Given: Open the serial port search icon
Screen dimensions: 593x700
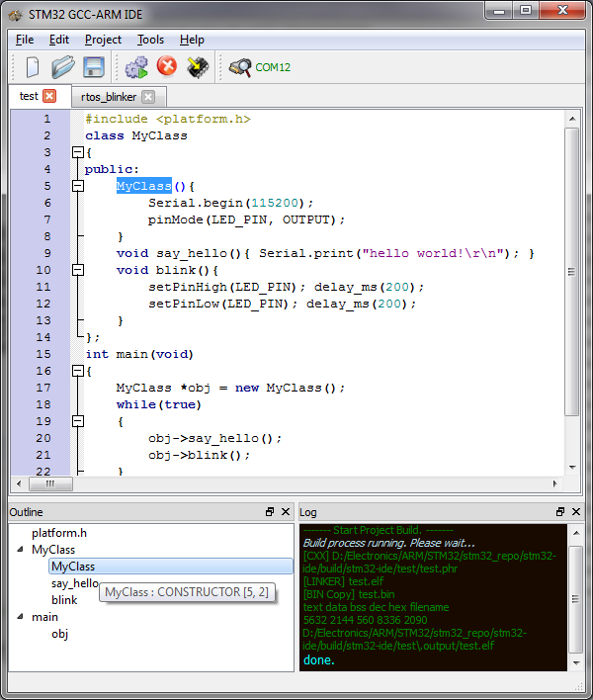Looking at the screenshot, I should pyautogui.click(x=240, y=67).
